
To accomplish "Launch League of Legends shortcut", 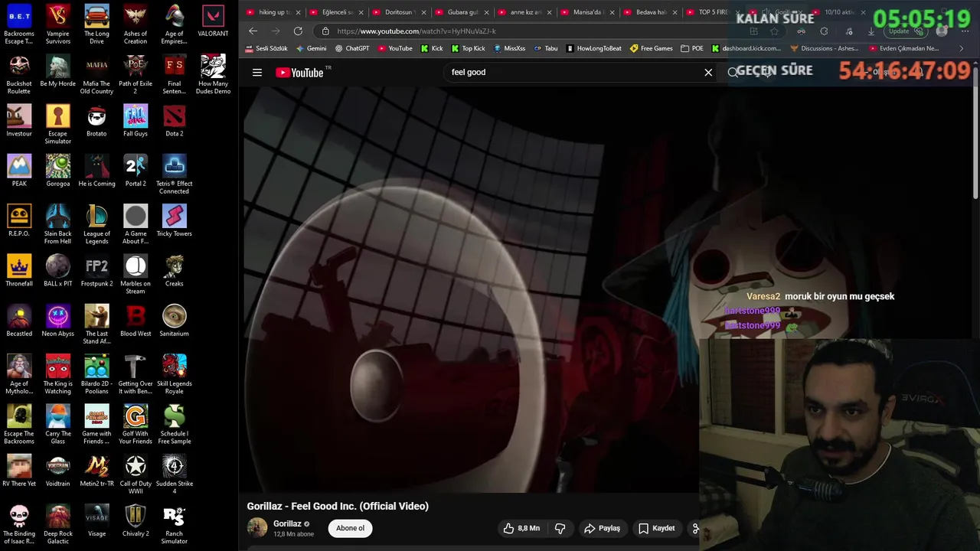I will point(96,224).
